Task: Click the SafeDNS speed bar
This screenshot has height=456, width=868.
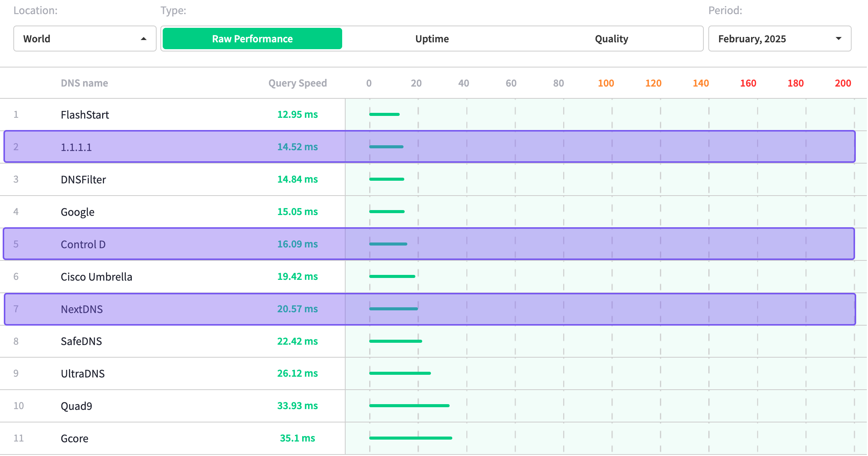Action: click(x=396, y=341)
